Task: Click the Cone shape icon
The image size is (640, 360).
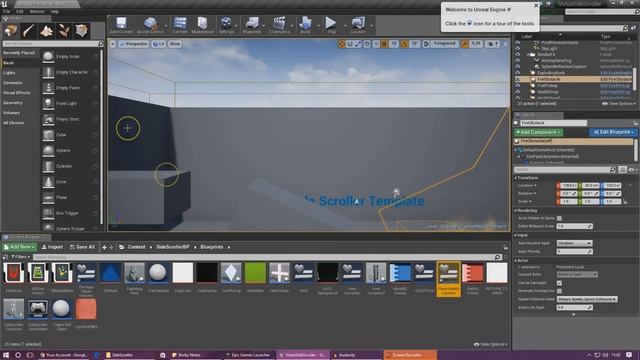Action: 48,182
